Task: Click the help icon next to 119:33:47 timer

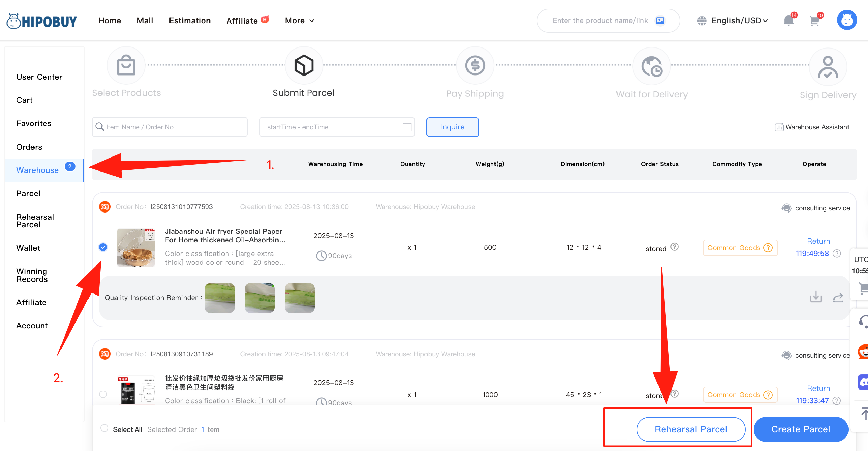Action: coord(837,401)
